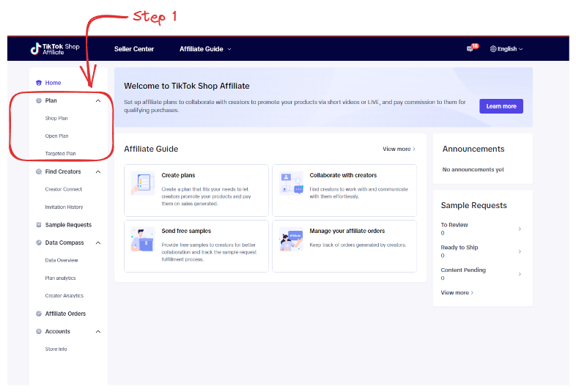Image resolution: width=576 pixels, height=392 pixels.
Task: Click the To Review label
Action: (454, 225)
